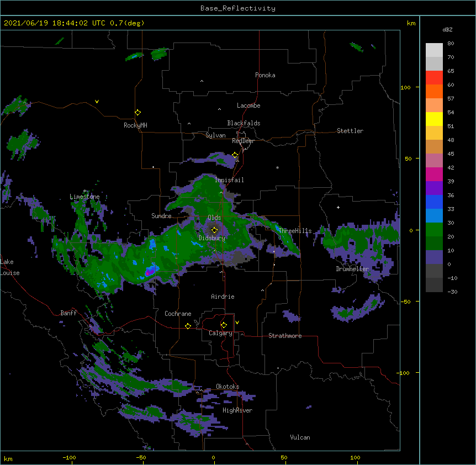Select the red 60–65 dBZ legend swatch
The image size is (476, 465).
[x=434, y=78]
